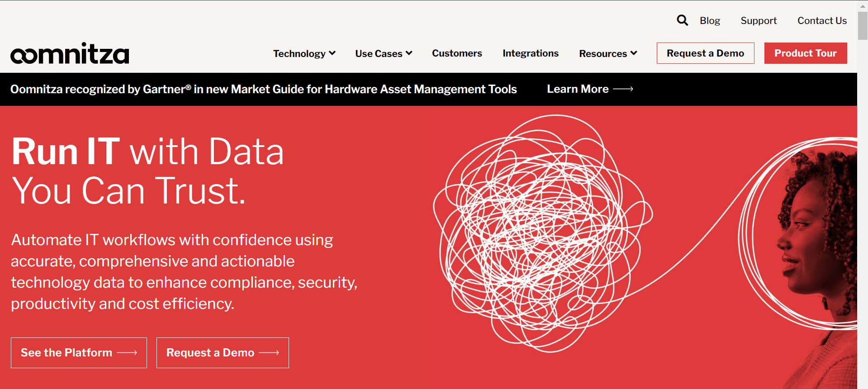This screenshot has height=389, width=868.
Task: Open the Blog link
Action: [x=710, y=21]
